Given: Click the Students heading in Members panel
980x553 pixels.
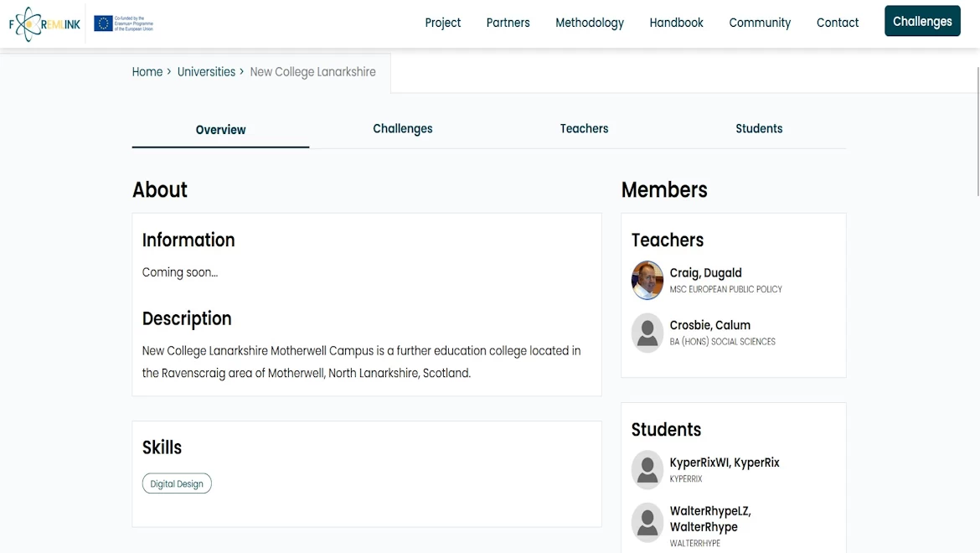Looking at the screenshot, I should (x=666, y=430).
